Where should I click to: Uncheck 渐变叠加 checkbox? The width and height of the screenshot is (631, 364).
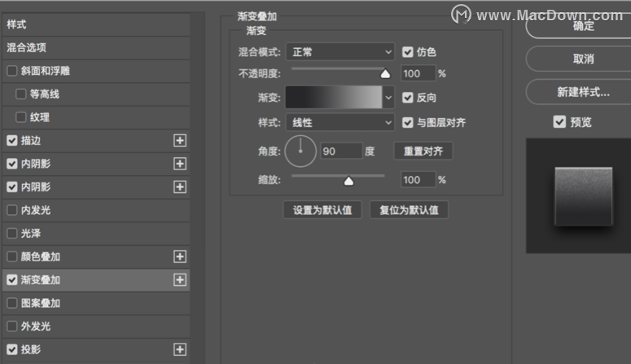pyautogui.click(x=12, y=280)
